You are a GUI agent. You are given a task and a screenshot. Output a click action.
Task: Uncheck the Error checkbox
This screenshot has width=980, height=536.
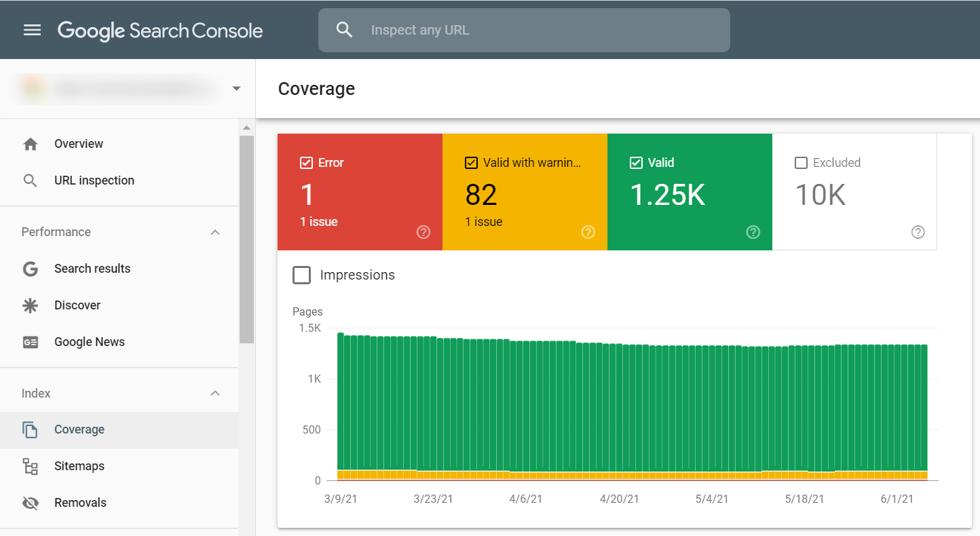point(306,163)
